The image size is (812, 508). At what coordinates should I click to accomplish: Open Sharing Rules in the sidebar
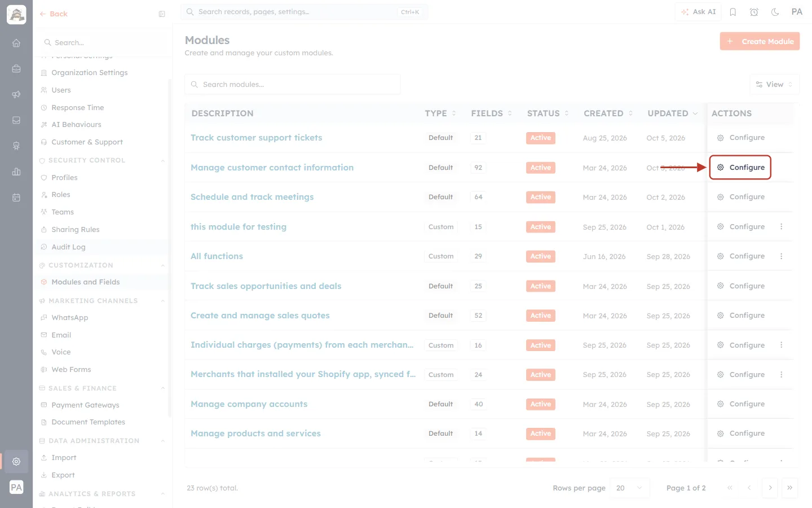click(75, 230)
